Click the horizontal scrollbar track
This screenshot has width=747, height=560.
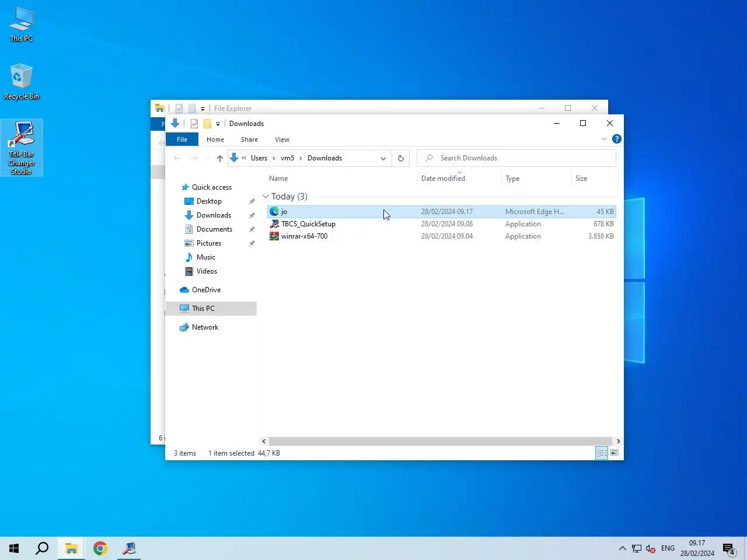(x=441, y=442)
